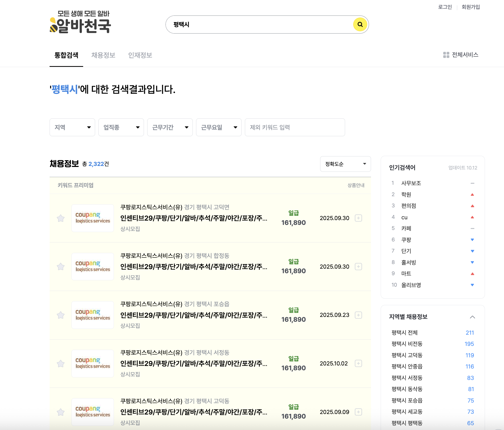504x430 pixels.
Task: Click the red up arrow next to 편의점
Action: tap(472, 206)
